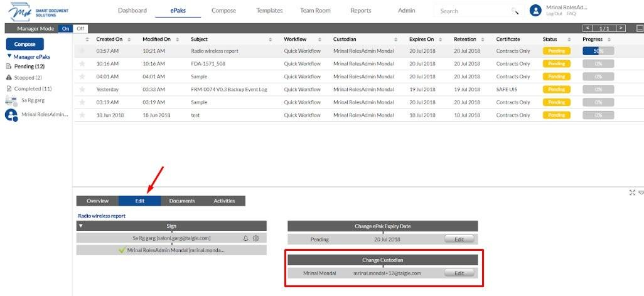
Task: Collapse detail panel with the down triangle
Action: (641, 193)
